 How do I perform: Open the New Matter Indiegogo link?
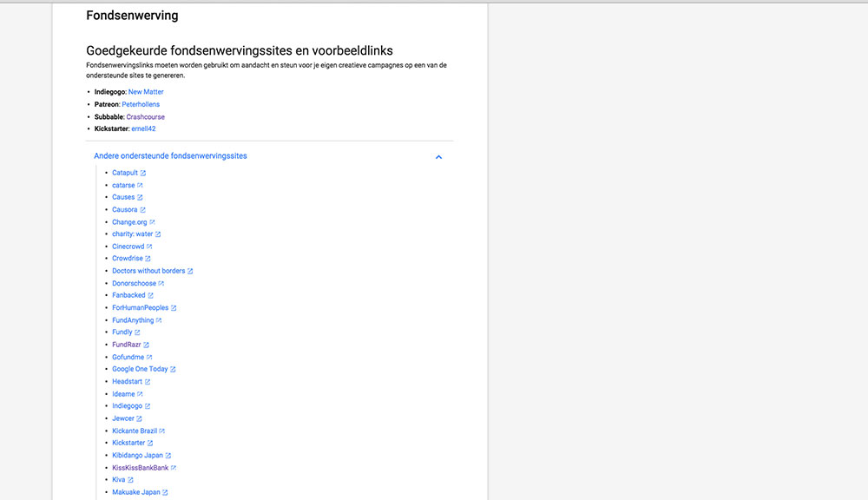coord(146,92)
